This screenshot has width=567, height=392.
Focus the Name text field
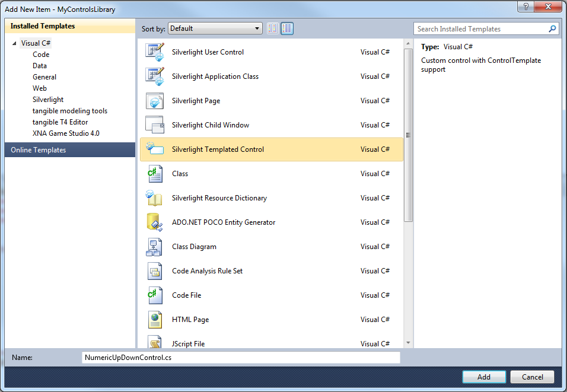tap(241, 357)
